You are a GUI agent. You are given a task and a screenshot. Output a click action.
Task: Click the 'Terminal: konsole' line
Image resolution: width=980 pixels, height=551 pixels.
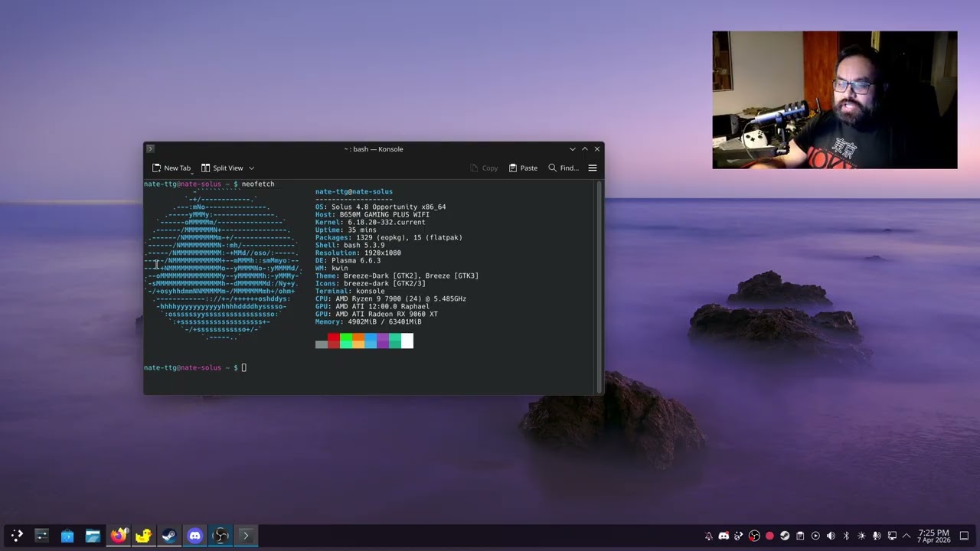click(350, 291)
